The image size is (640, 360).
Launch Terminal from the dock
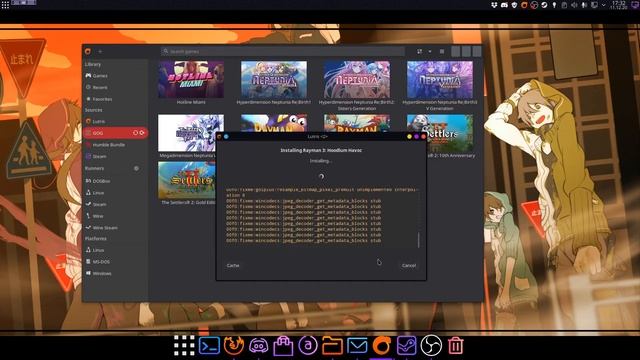209,346
